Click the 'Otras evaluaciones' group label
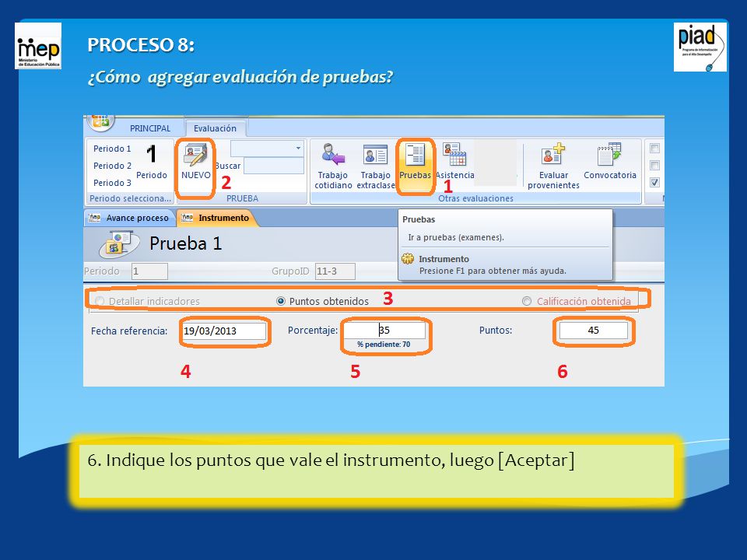 (475, 198)
